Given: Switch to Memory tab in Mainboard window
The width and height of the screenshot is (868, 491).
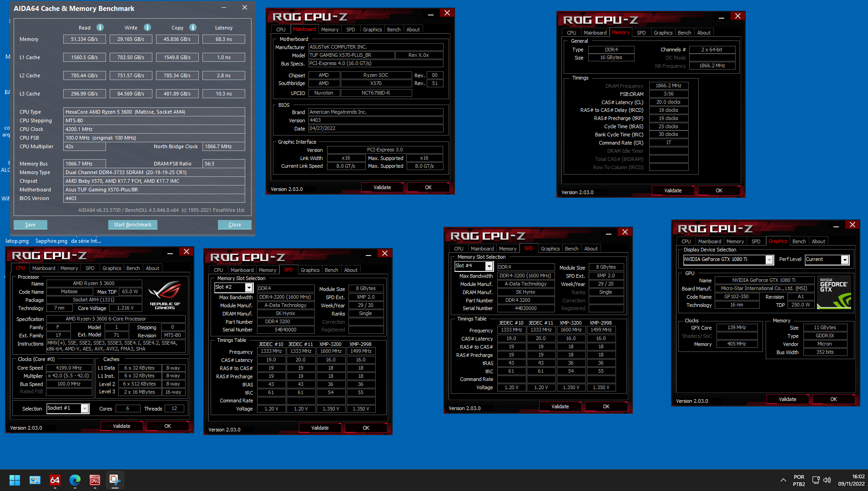Looking at the screenshot, I should [329, 30].
